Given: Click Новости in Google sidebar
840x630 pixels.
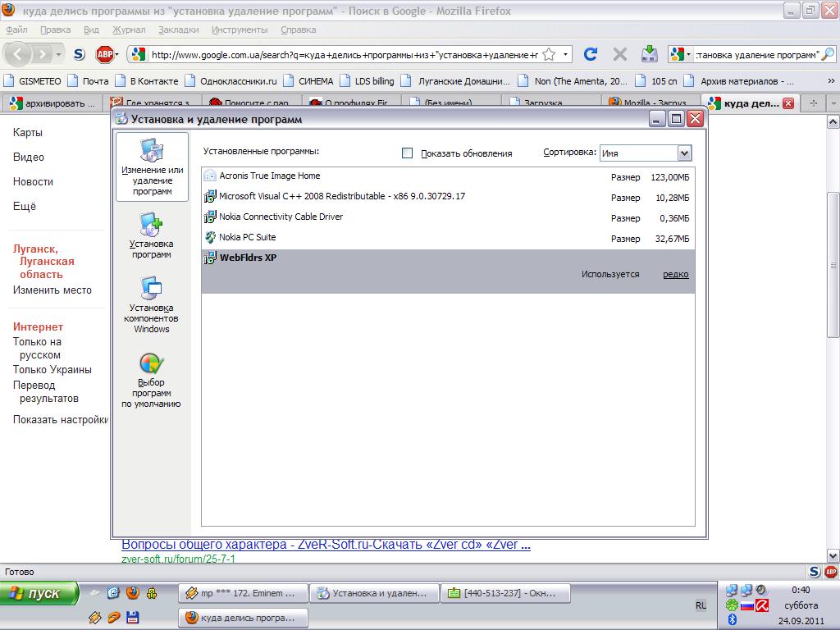Looking at the screenshot, I should coord(33,181).
